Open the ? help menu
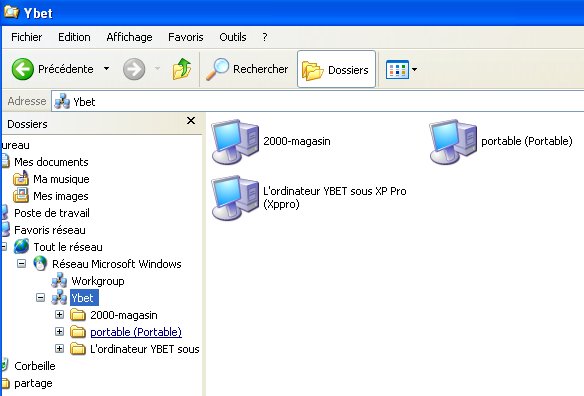This screenshot has height=396, width=584. 265,37
